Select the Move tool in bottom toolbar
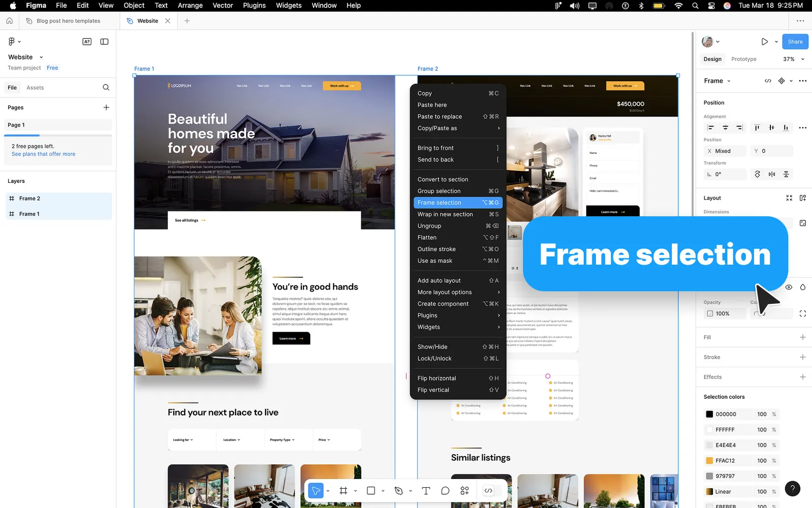The image size is (812, 508). pyautogui.click(x=316, y=491)
